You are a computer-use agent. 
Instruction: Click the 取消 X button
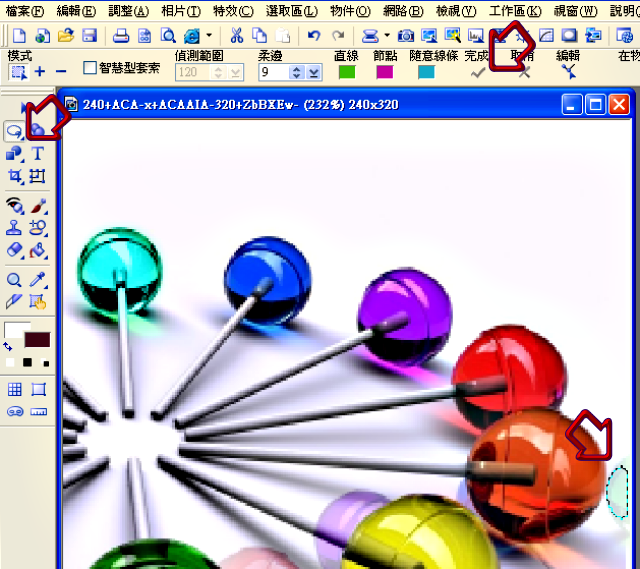pos(524,73)
